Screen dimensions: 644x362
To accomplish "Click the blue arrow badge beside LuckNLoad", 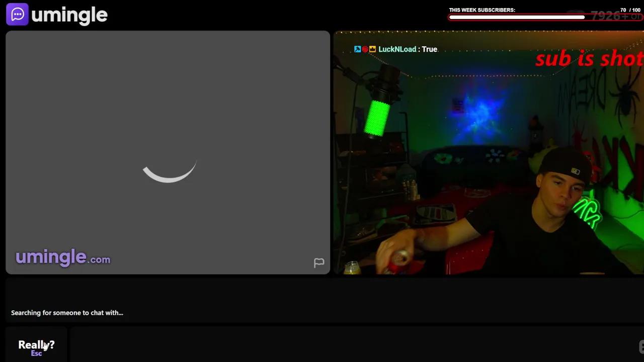I will (357, 49).
